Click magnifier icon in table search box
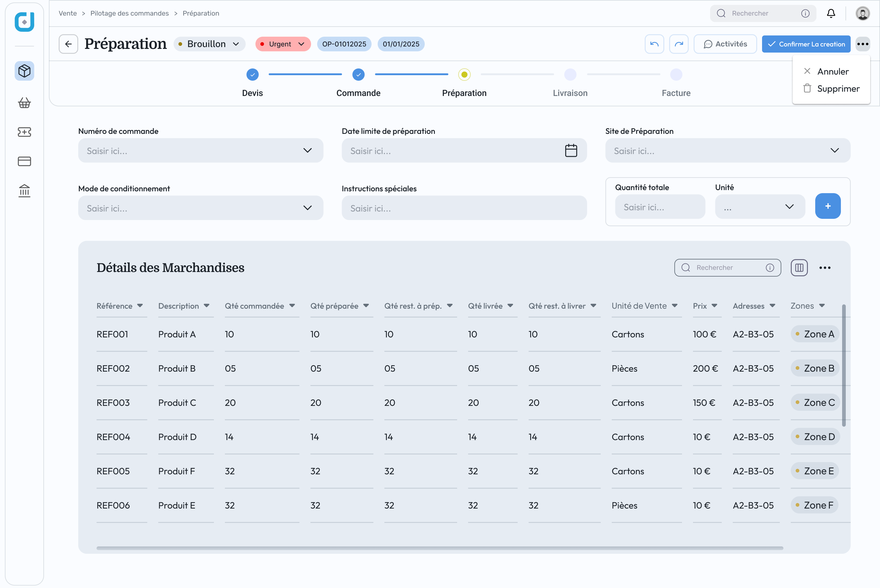The width and height of the screenshot is (880, 588). click(685, 267)
